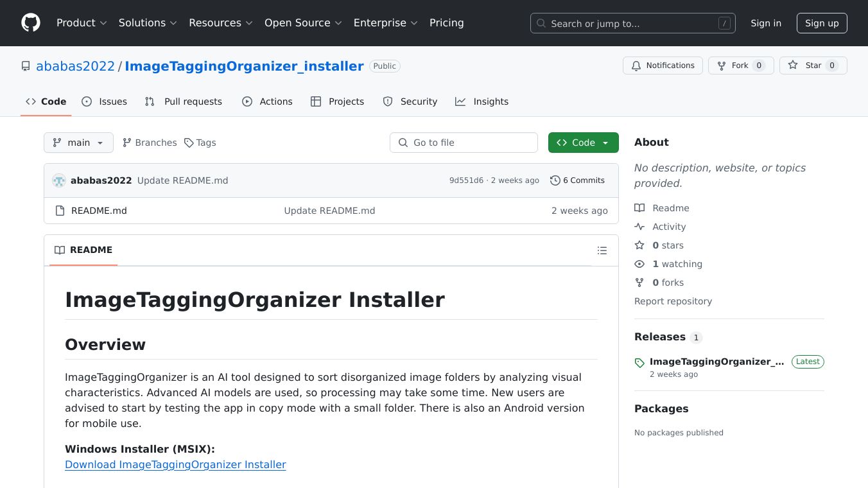Focus the Search or jump to field
Image resolution: width=868 pixels, height=488 pixels.
point(633,23)
